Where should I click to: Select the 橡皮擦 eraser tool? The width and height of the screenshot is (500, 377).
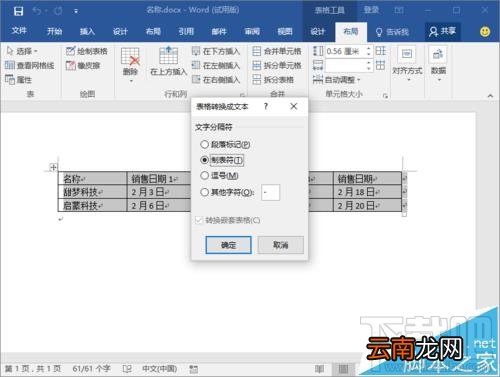83,65
